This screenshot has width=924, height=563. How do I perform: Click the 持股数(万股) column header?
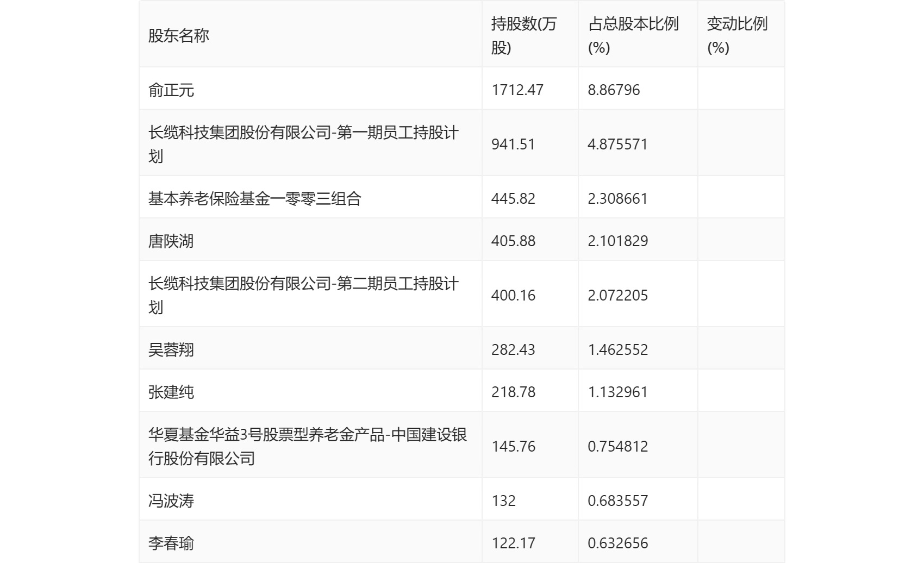524,36
